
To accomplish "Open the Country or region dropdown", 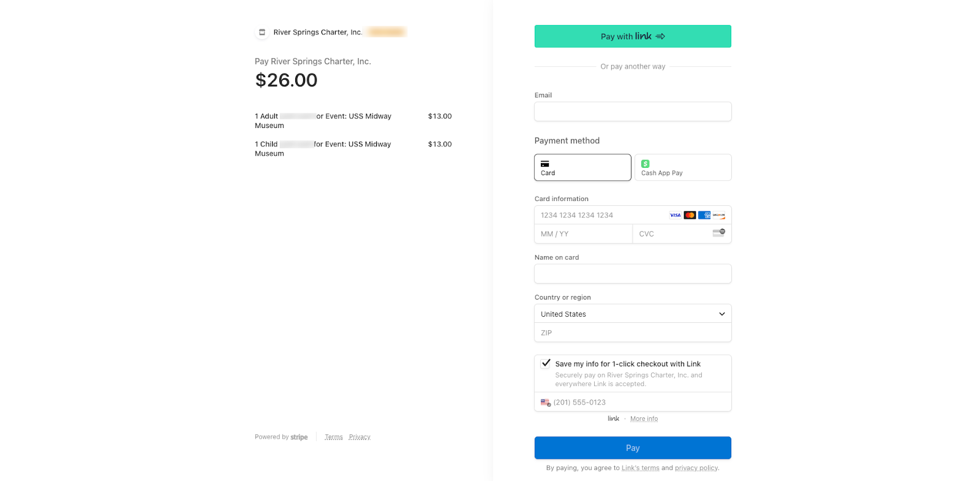I will [x=633, y=314].
